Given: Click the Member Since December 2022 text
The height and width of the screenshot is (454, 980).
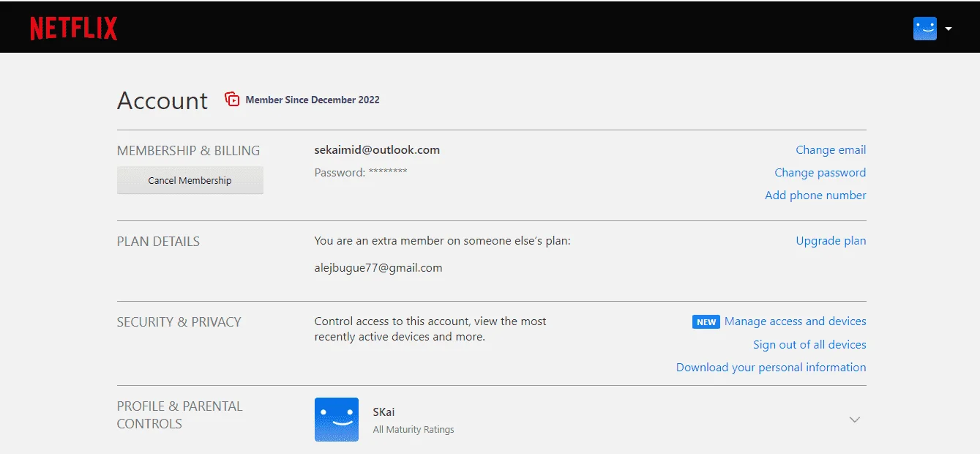Looking at the screenshot, I should tap(313, 100).
